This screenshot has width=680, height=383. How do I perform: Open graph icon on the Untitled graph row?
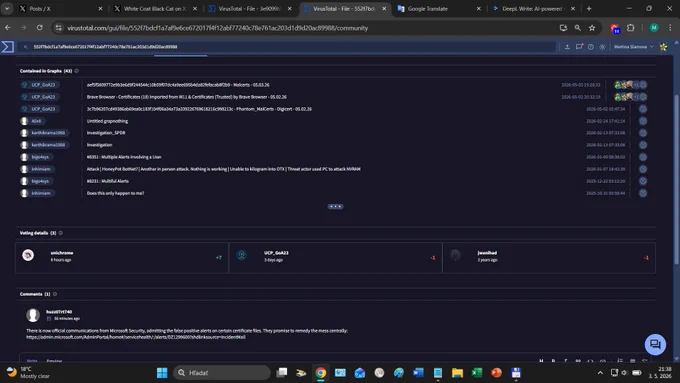[x=643, y=121]
